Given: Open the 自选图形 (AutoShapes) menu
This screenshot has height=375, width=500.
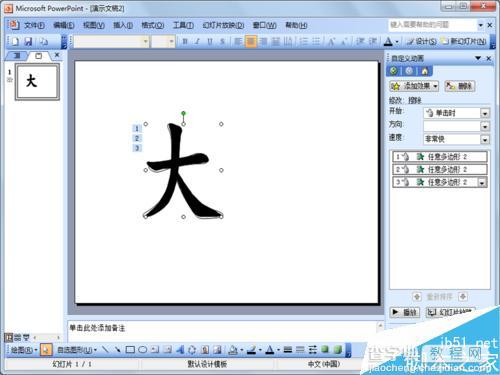Looking at the screenshot, I should [x=77, y=350].
